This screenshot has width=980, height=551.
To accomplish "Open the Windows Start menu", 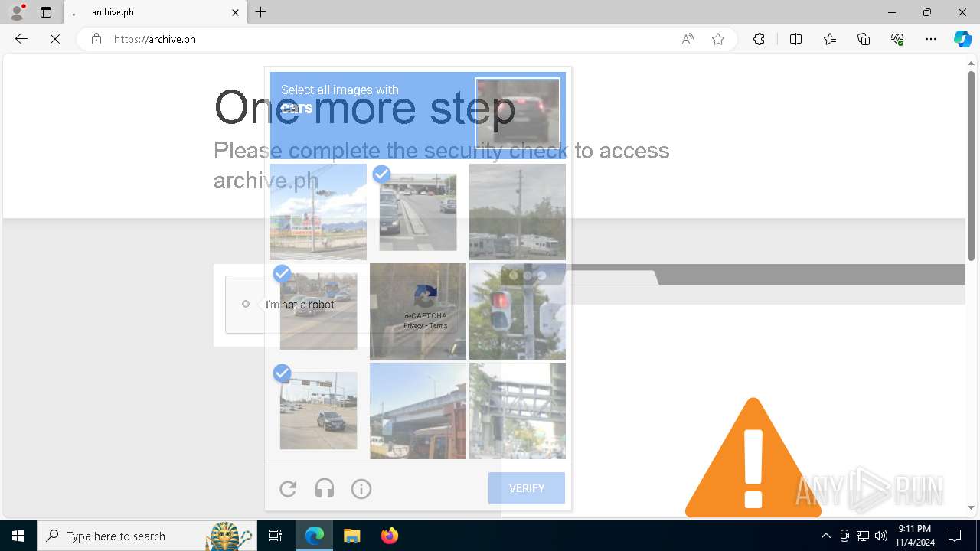I will click(18, 536).
